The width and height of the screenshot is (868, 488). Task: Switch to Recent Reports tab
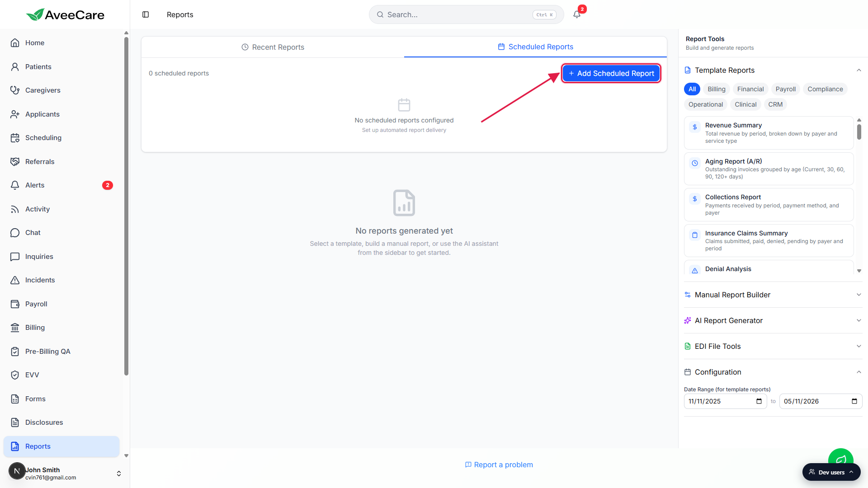(273, 47)
